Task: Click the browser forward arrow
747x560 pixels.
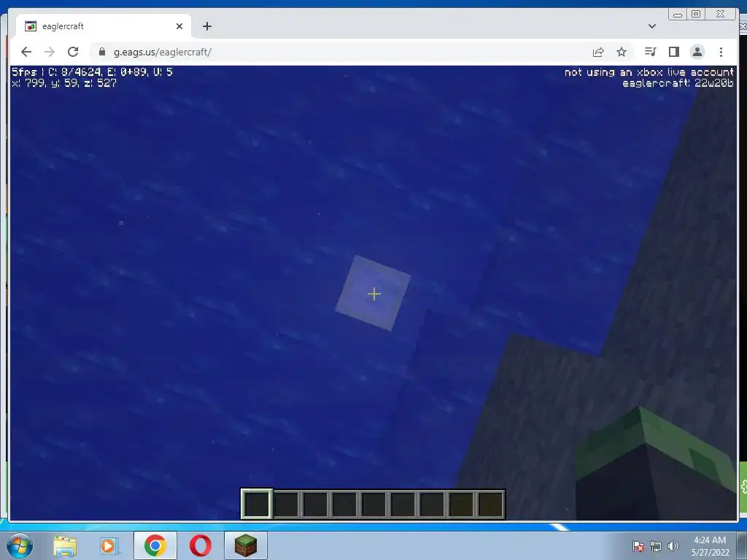Action: tap(50, 52)
